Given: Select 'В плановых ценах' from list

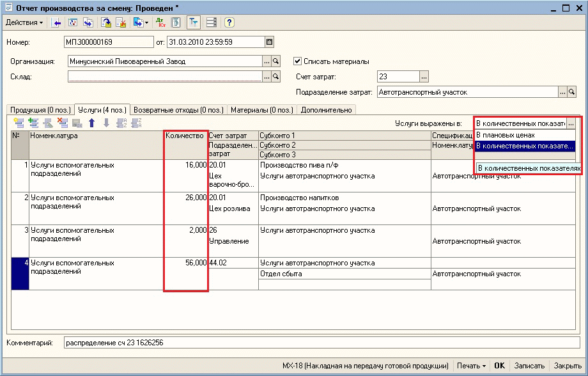Looking at the screenshot, I should 505,135.
